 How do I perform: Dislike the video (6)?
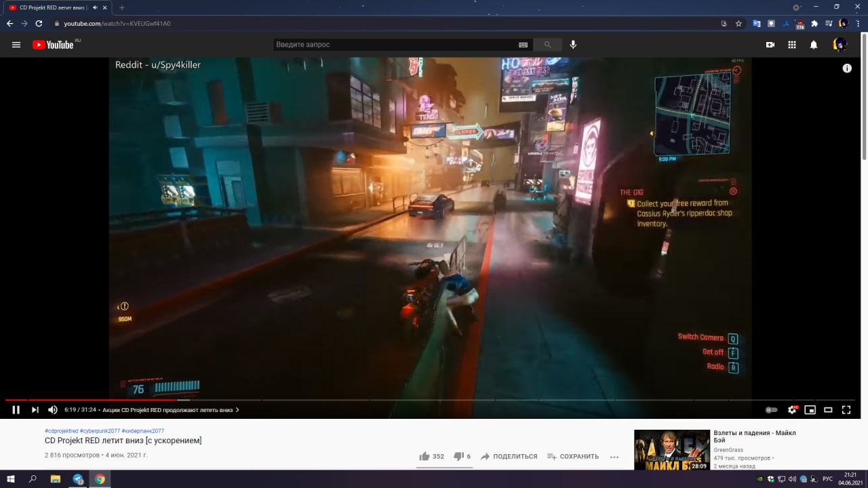(462, 456)
